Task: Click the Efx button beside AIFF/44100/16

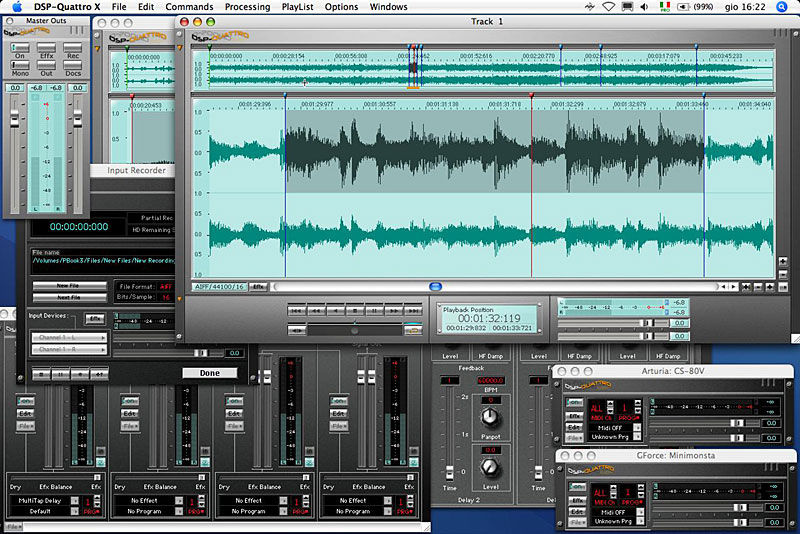Action: [258, 286]
